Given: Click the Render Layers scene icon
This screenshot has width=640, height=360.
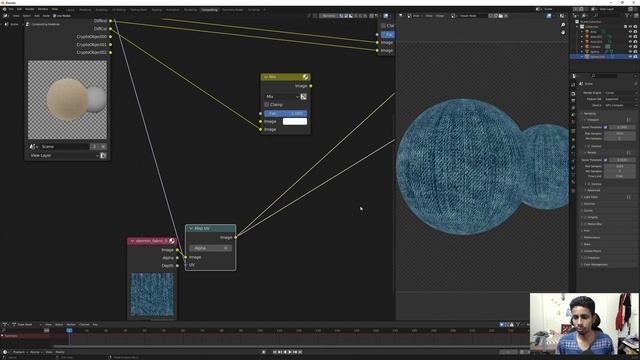Looking at the screenshot, I should [x=32, y=147].
